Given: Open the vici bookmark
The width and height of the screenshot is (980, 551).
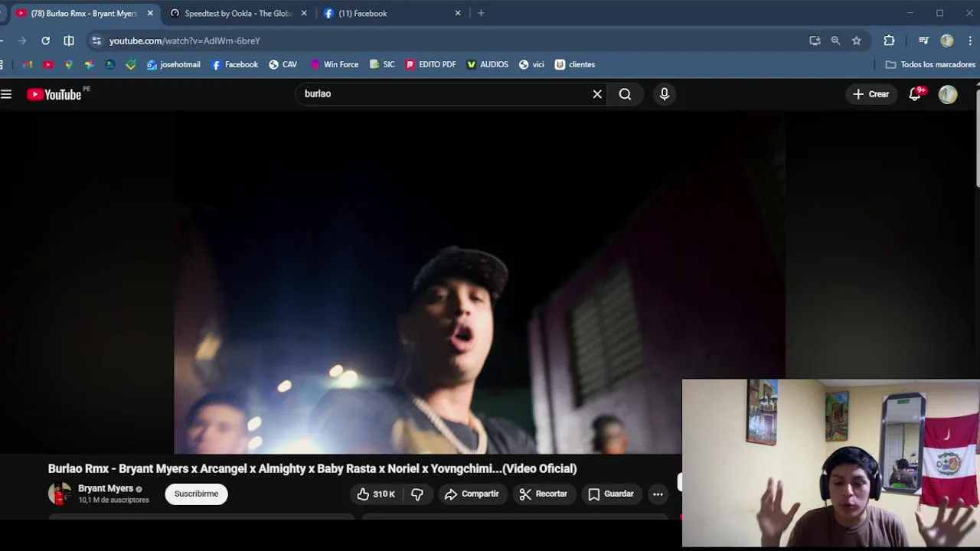Looking at the screenshot, I should [531, 64].
